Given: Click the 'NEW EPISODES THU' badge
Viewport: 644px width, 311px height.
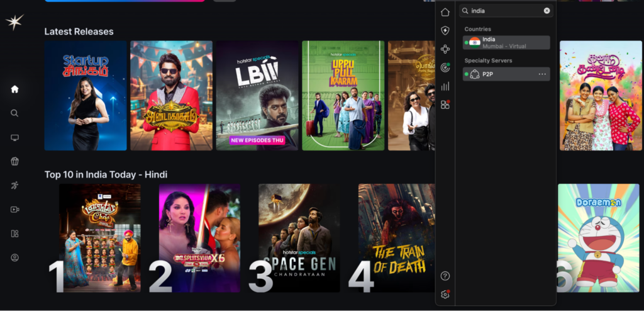Looking at the screenshot, I should coord(257,140).
